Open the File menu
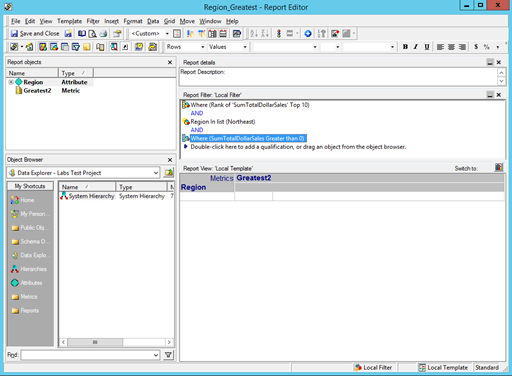Screen dimensions: 512x376 click(x=15, y=21)
